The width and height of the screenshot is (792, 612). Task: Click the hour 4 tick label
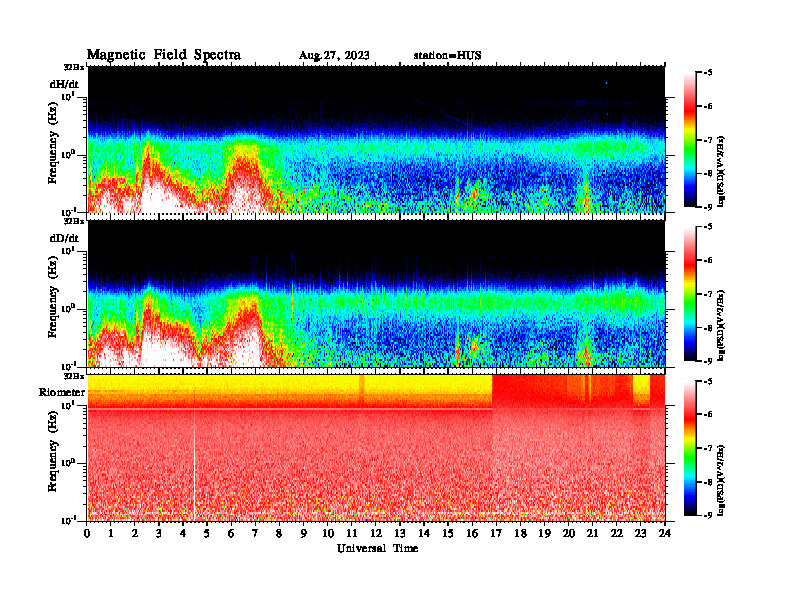(183, 533)
